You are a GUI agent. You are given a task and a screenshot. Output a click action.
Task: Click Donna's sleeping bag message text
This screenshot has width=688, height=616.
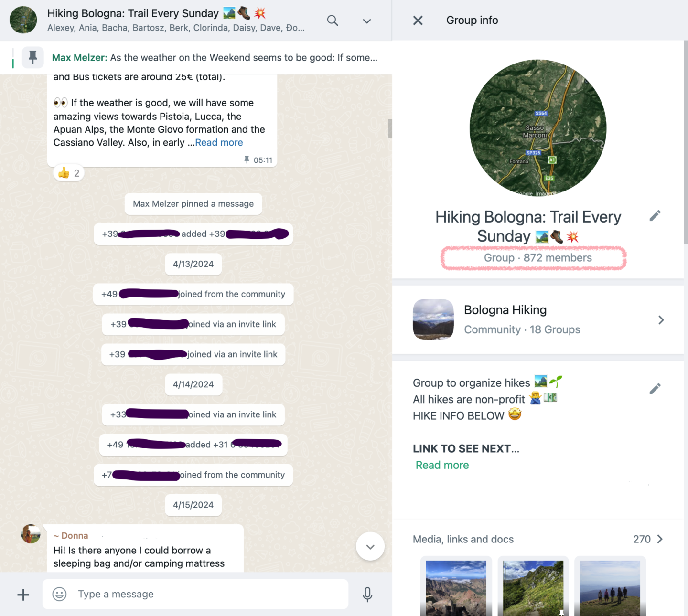point(139,557)
